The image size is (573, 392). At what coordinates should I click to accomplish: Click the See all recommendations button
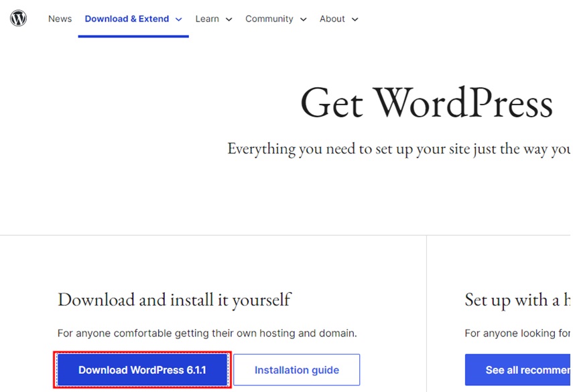519,370
